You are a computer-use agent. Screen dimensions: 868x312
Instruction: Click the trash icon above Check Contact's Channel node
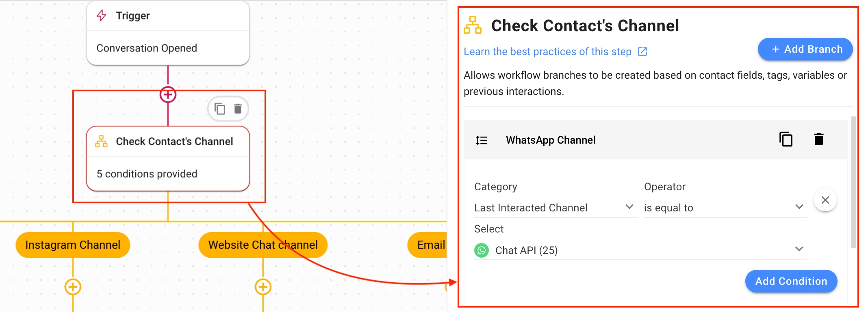(238, 109)
